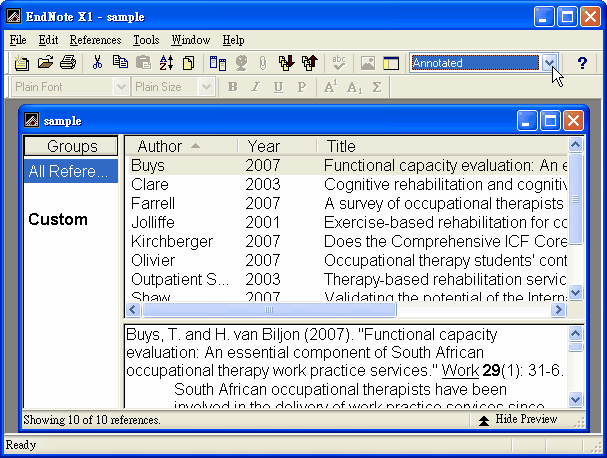This screenshot has height=458, width=607.
Task: Click reference list scroll up arrow
Action: pos(575,145)
